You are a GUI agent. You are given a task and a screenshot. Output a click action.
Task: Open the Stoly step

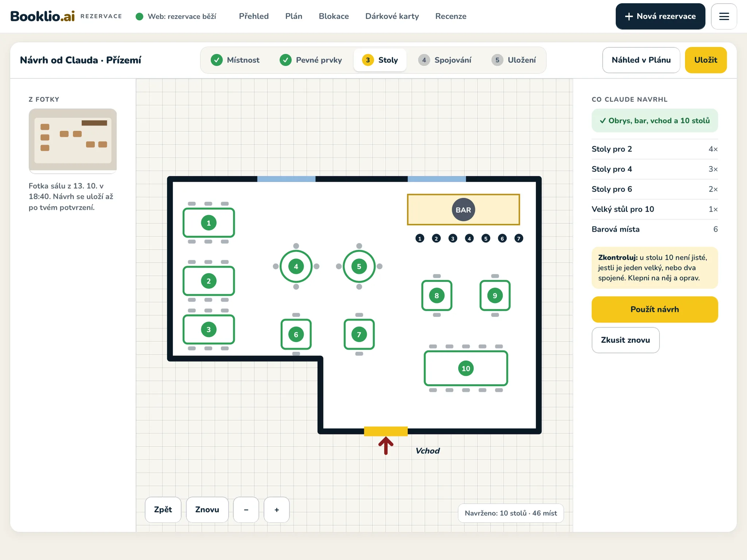coord(380,60)
